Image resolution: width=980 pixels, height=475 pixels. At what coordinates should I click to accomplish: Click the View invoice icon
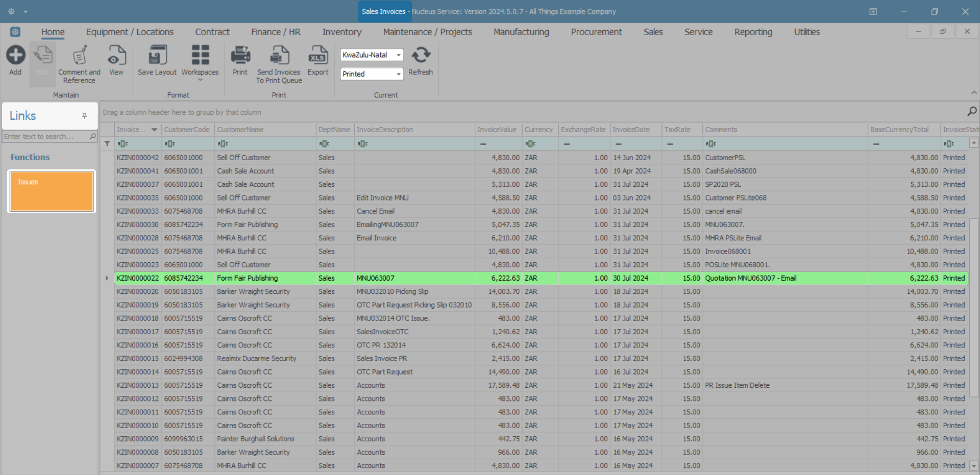(116, 55)
